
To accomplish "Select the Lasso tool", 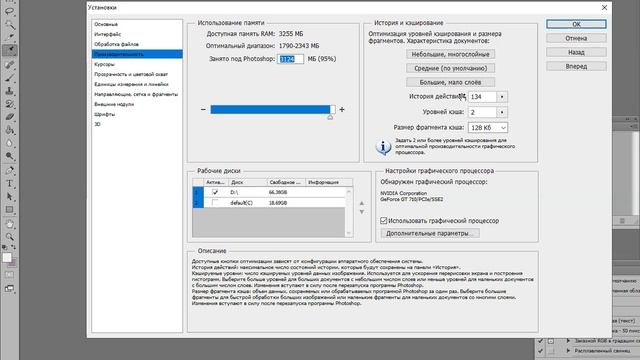I will (x=9, y=11).
